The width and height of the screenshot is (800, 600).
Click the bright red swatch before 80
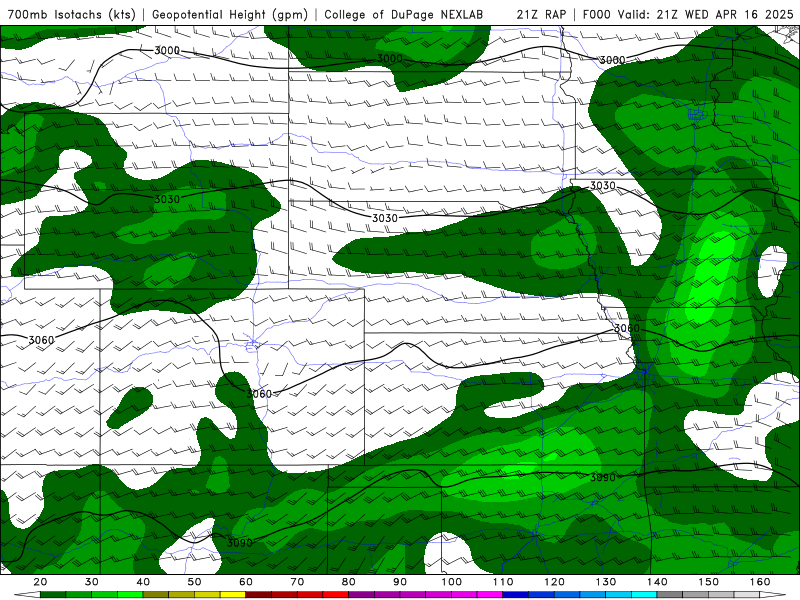pos(336,594)
